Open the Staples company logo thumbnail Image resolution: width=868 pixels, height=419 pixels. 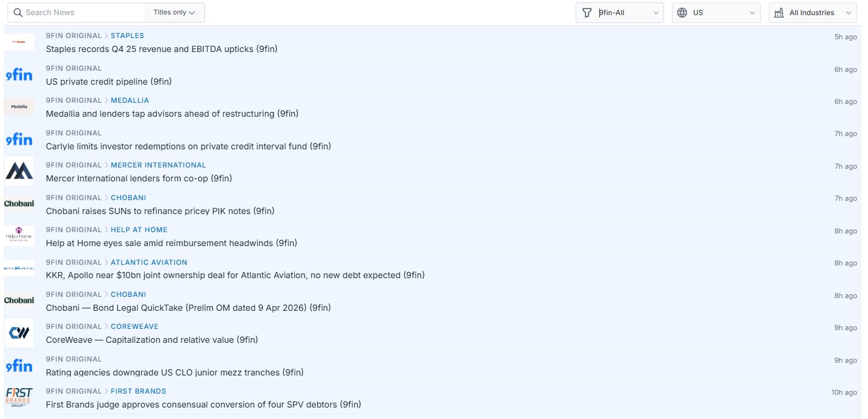pyautogui.click(x=19, y=42)
